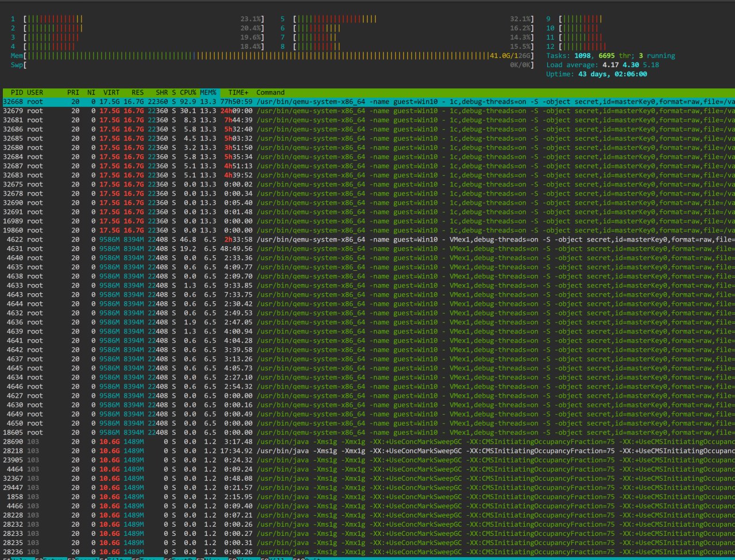This screenshot has width=735, height=560.
Task: Select process row with PID 4650
Action: (x=367, y=423)
